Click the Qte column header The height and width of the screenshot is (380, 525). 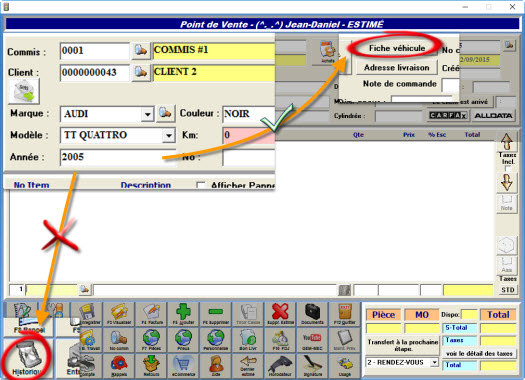[x=358, y=135]
